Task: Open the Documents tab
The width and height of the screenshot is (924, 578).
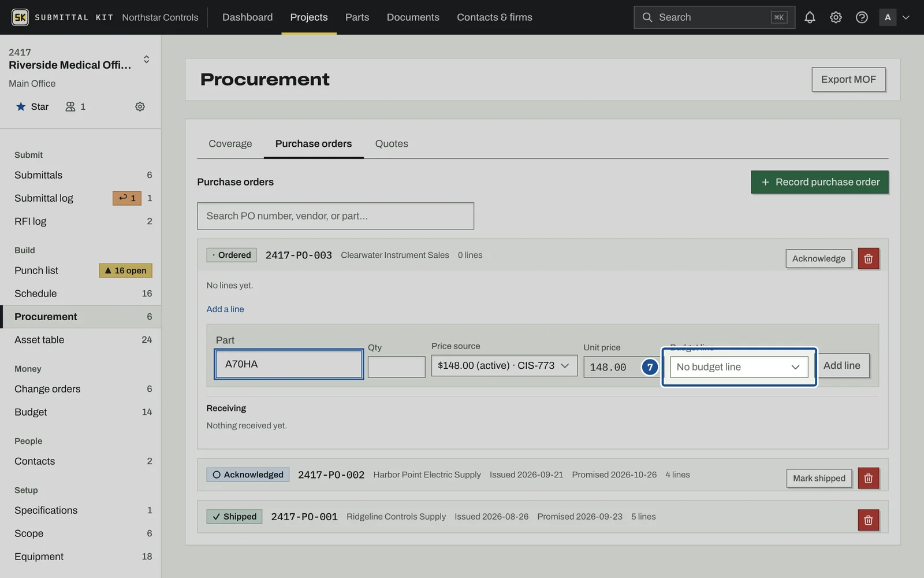Action: [413, 17]
